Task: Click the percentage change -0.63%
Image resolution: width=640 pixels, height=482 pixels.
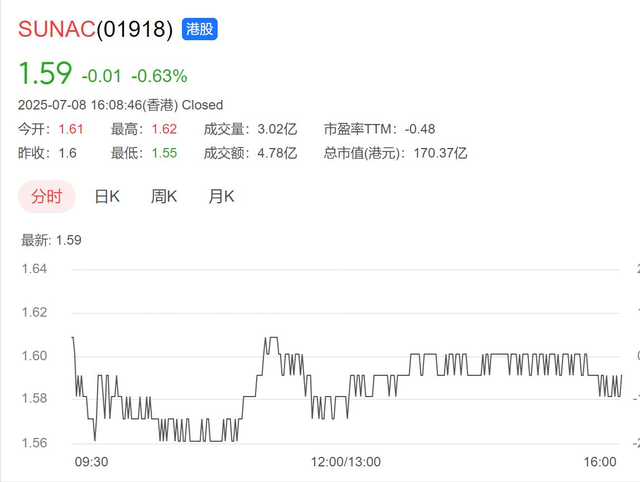Action: coord(159,76)
